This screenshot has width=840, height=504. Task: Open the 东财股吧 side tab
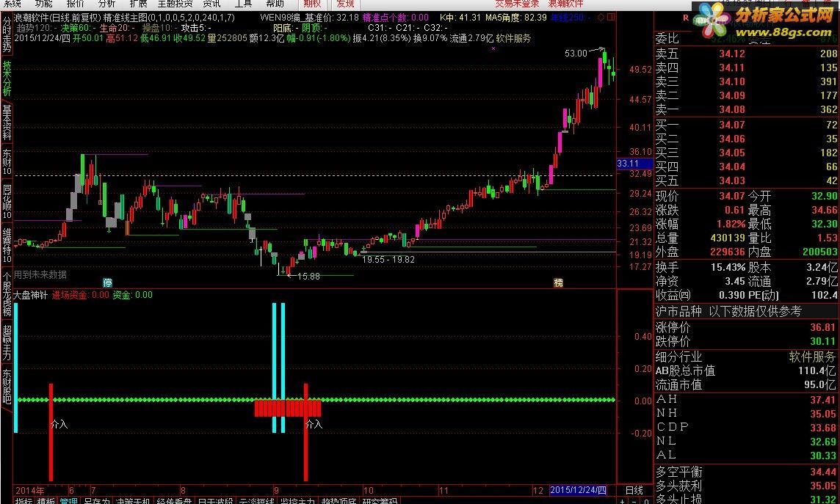pyautogui.click(x=7, y=386)
